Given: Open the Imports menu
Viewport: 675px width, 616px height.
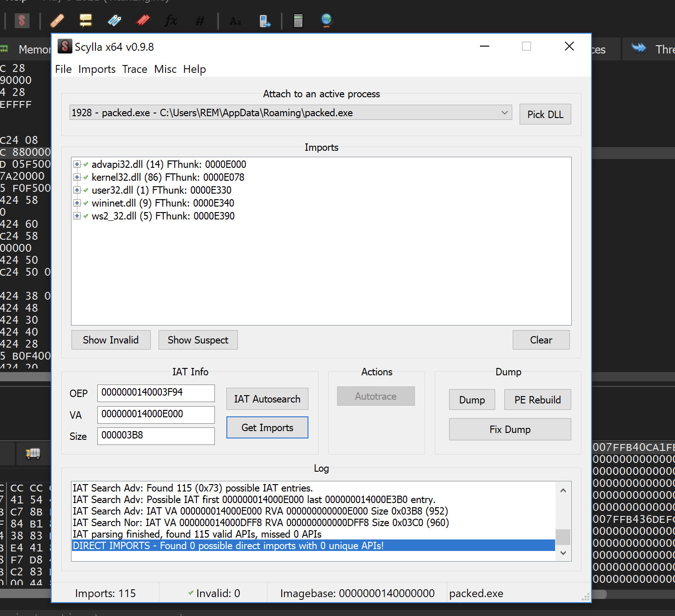Looking at the screenshot, I should click(97, 69).
